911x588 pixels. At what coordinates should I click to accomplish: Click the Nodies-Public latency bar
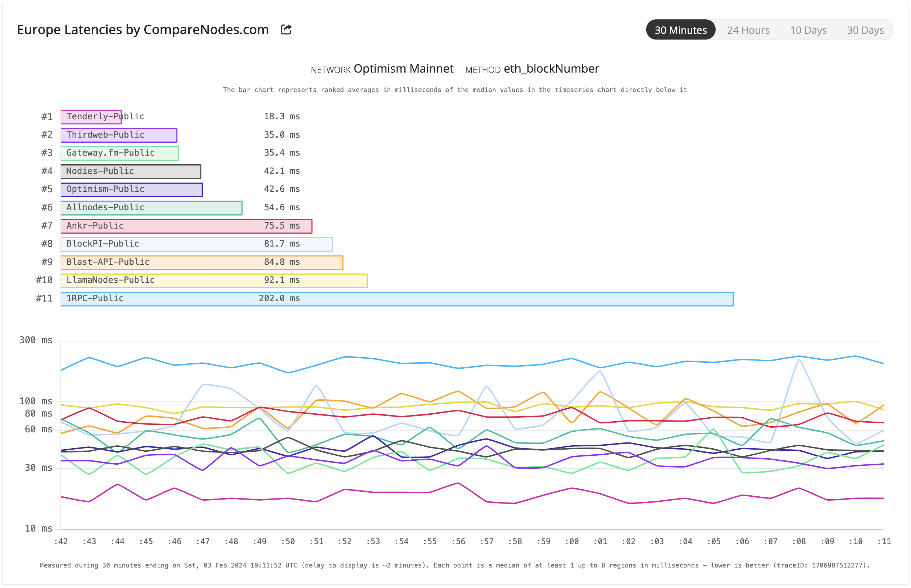click(130, 171)
